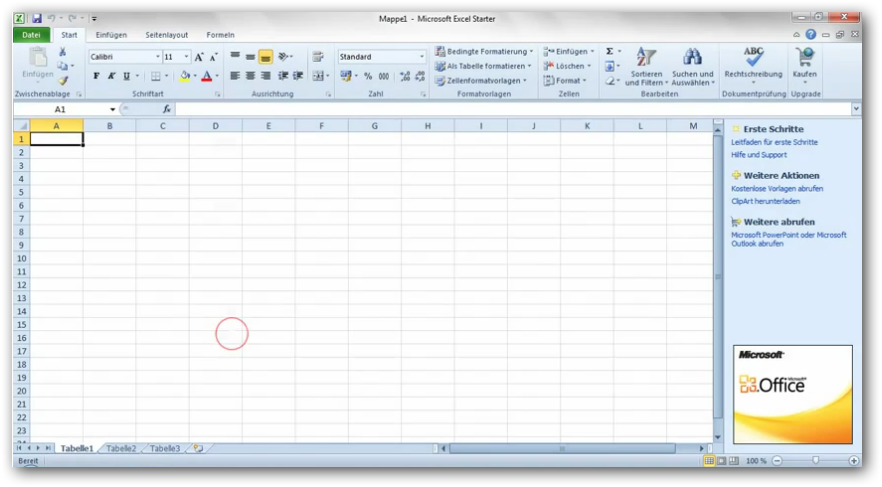
Task: Toggle top vertical alignment
Action: point(235,56)
